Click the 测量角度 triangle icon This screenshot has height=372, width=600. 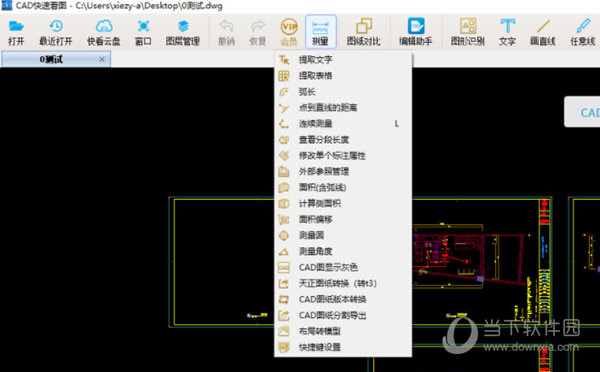(x=284, y=251)
